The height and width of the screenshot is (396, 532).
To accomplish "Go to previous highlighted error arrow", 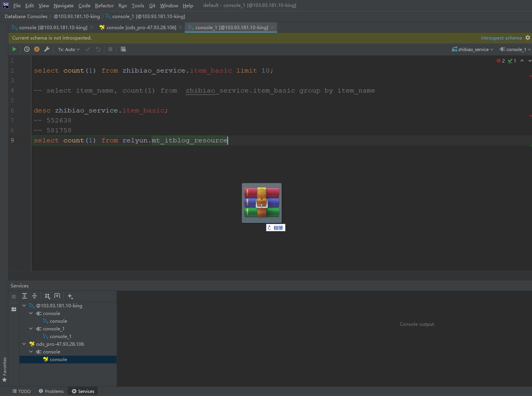I will (522, 61).
